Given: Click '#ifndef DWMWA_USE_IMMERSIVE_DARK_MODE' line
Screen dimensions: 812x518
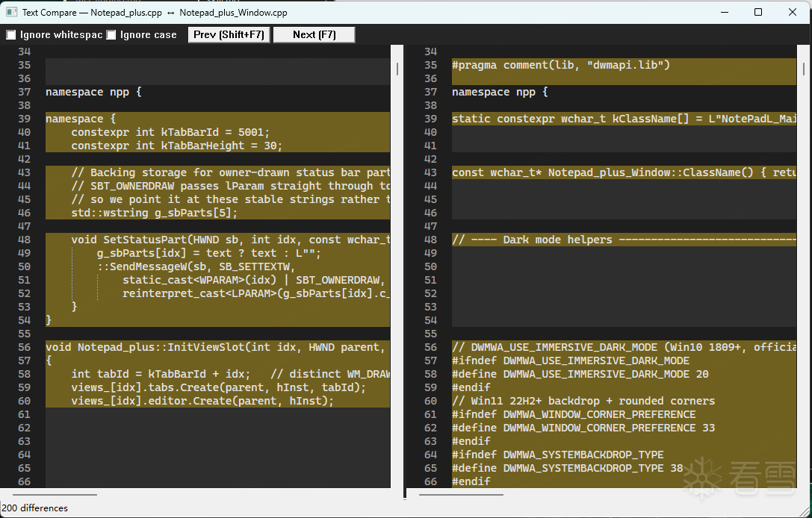Looking at the screenshot, I should 571,361.
